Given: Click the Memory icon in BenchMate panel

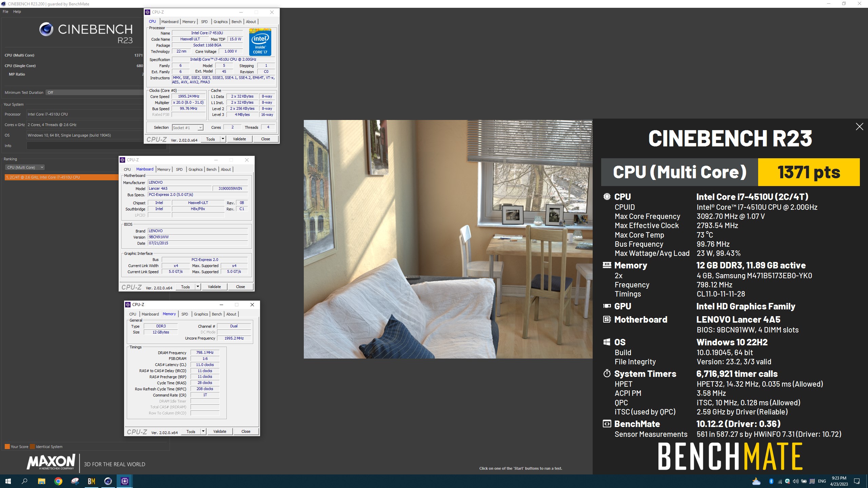Looking at the screenshot, I should (x=607, y=265).
